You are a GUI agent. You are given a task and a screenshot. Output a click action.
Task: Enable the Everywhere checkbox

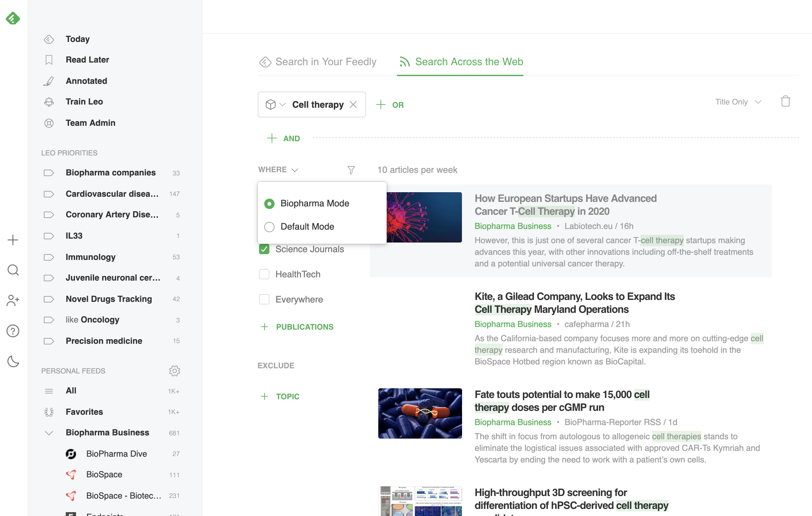pyautogui.click(x=264, y=299)
